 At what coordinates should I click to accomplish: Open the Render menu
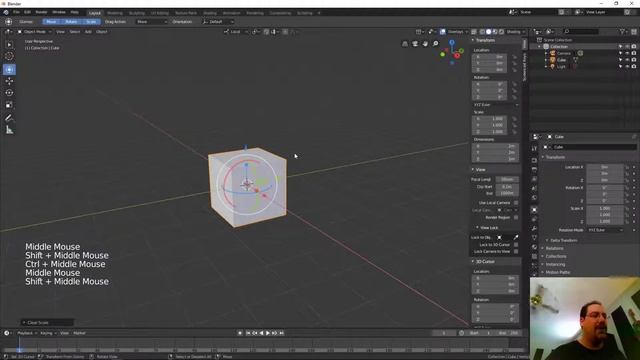click(41, 12)
